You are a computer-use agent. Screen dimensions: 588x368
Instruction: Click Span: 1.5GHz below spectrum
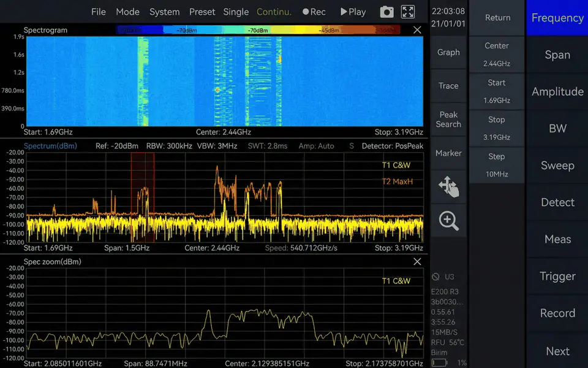click(x=127, y=248)
